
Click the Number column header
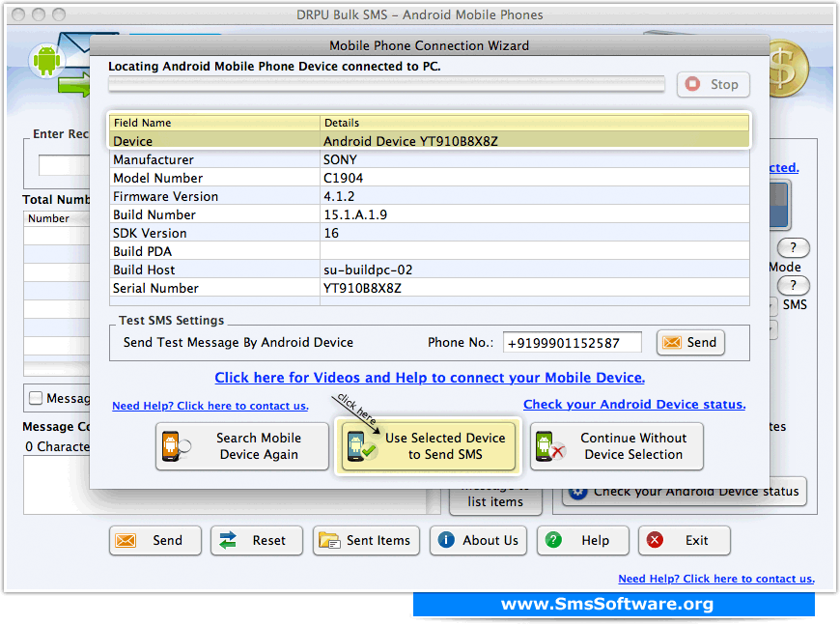tap(57, 218)
